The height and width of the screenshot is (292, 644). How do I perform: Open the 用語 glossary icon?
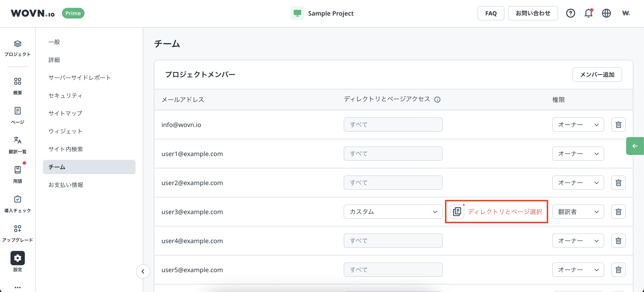click(17, 170)
